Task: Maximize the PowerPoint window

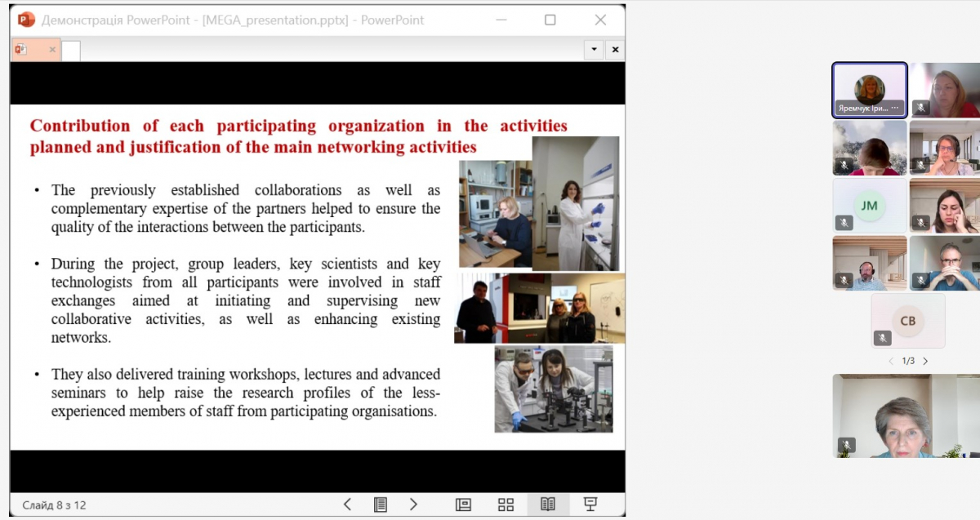Action: 550,20
